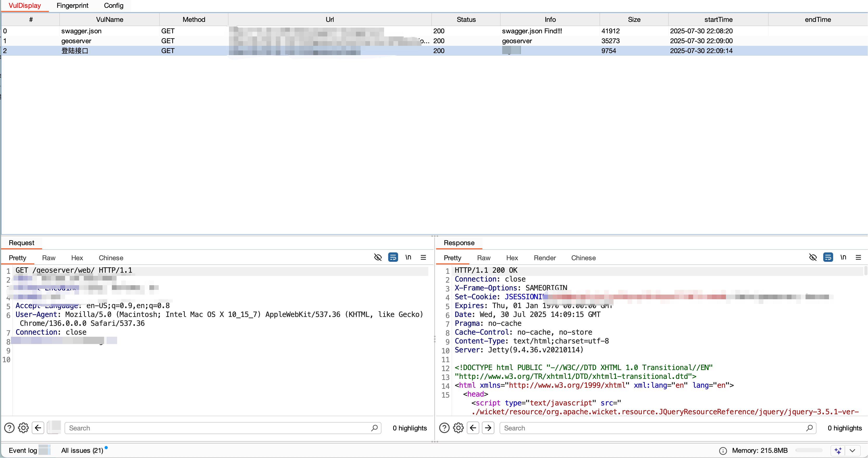The height and width of the screenshot is (458, 868).
Task: Toggle word wrap icon in Request panel
Action: tap(393, 257)
